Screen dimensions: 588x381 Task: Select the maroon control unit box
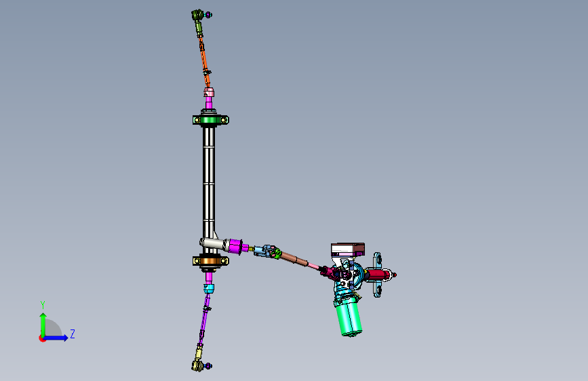[348, 249]
